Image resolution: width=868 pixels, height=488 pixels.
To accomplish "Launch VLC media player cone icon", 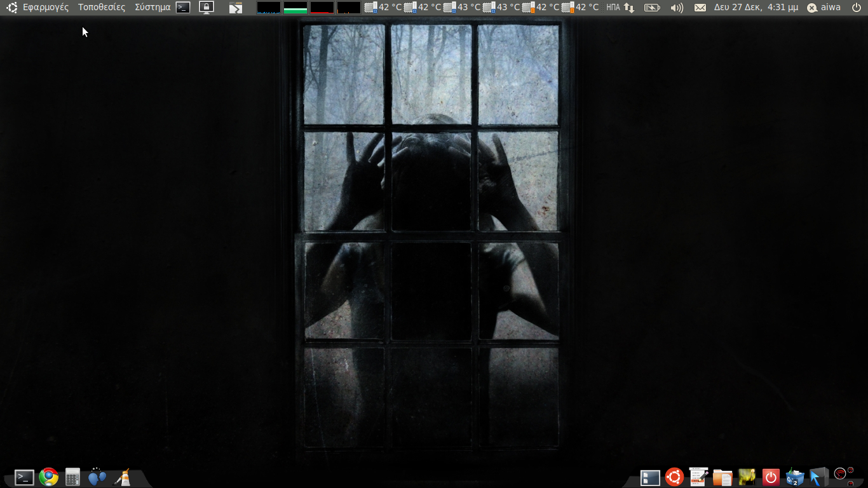I will (x=123, y=477).
